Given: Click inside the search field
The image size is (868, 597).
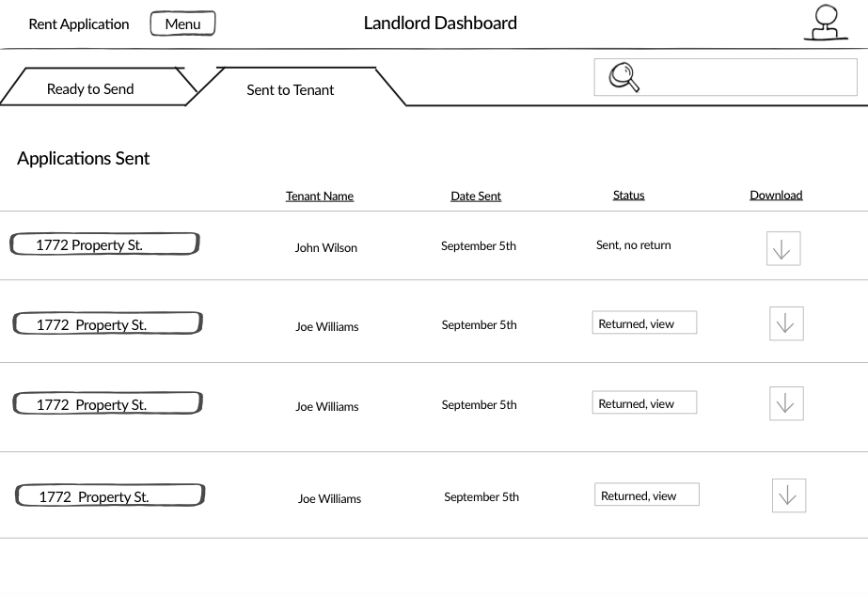Looking at the screenshot, I should pyautogui.click(x=725, y=77).
